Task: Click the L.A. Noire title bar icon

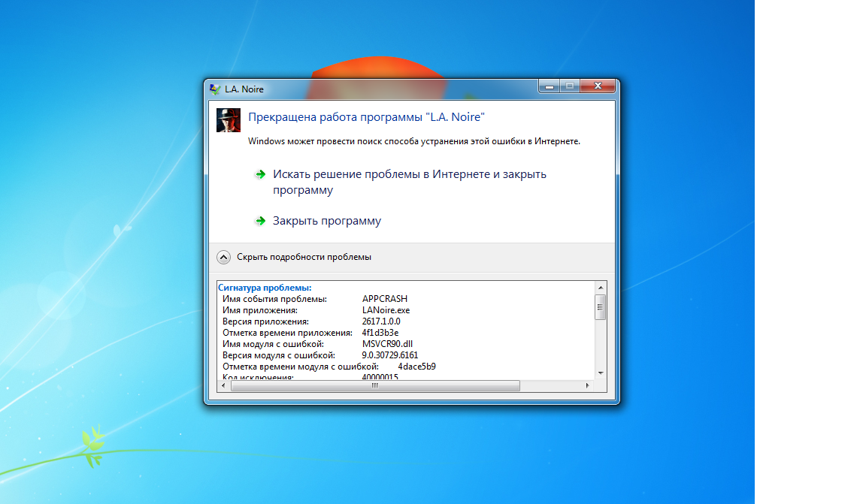Action: [215, 89]
